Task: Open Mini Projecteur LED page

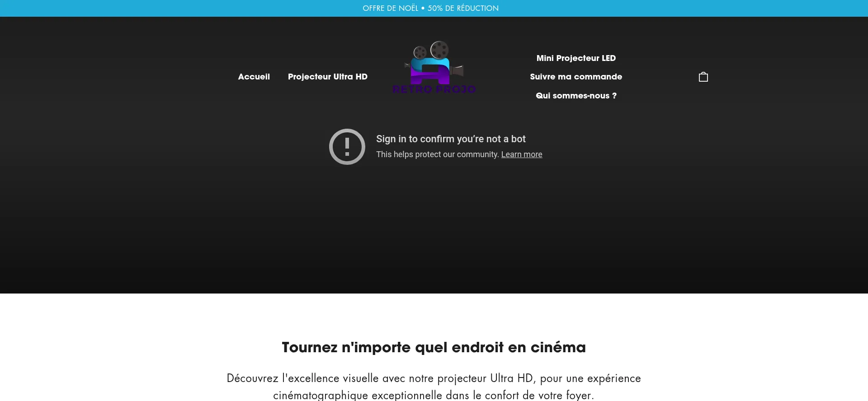Action: point(576,58)
